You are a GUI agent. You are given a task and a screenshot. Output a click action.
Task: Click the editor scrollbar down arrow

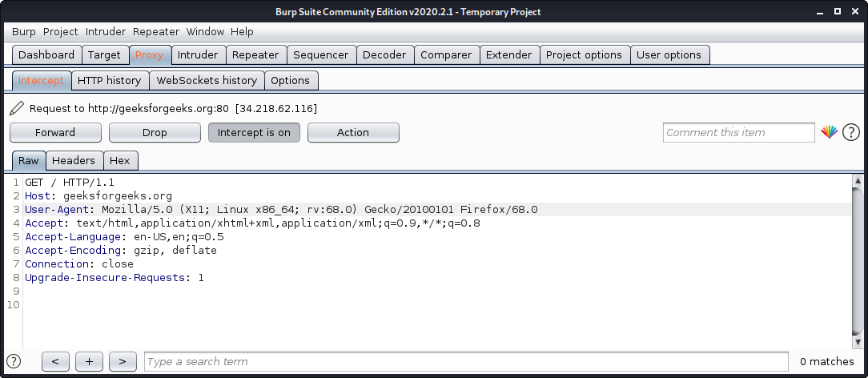[858, 343]
